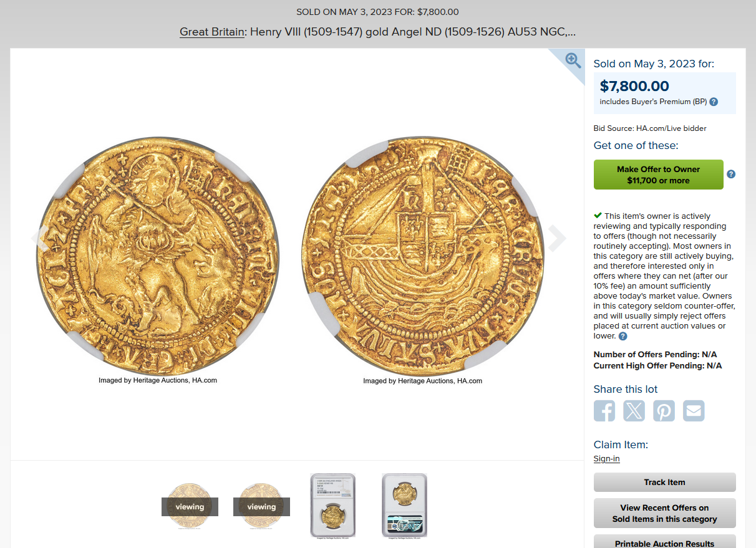Open Buyer's Premium help question mark
Image resolution: width=756 pixels, height=548 pixels.
(714, 102)
